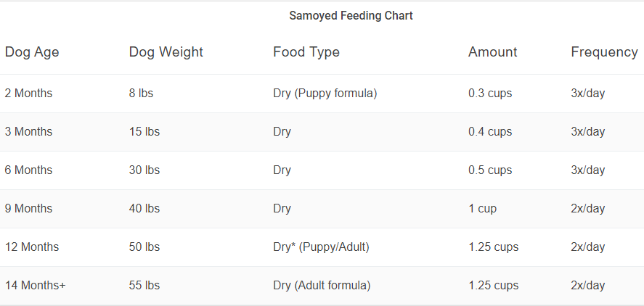Image resolution: width=644 pixels, height=306 pixels.
Task: Select the 6 Months age cell
Action: click(29, 170)
